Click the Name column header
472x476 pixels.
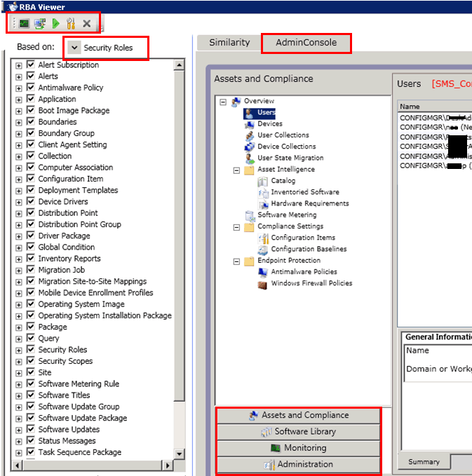point(435,107)
